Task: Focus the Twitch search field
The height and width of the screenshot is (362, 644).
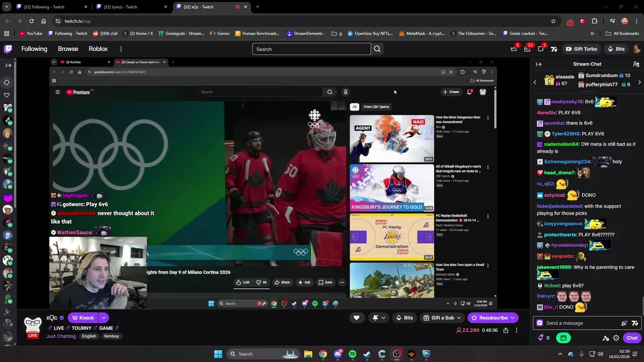Action: 311,49
